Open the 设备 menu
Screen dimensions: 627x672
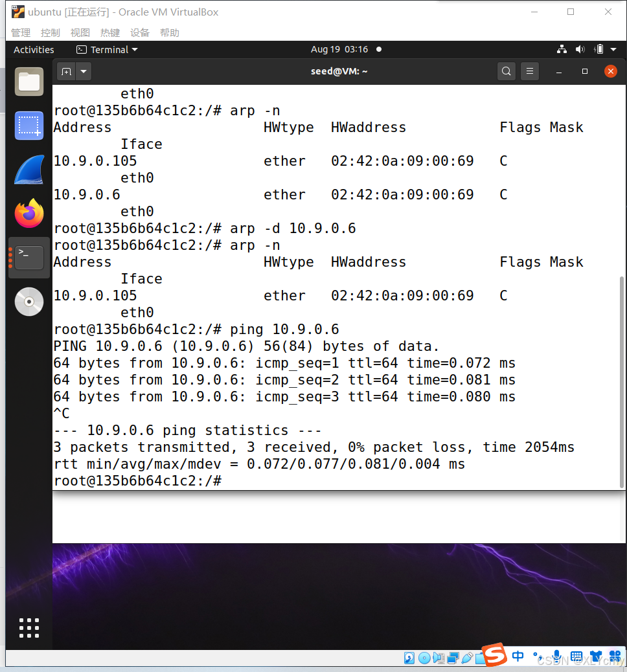[140, 32]
